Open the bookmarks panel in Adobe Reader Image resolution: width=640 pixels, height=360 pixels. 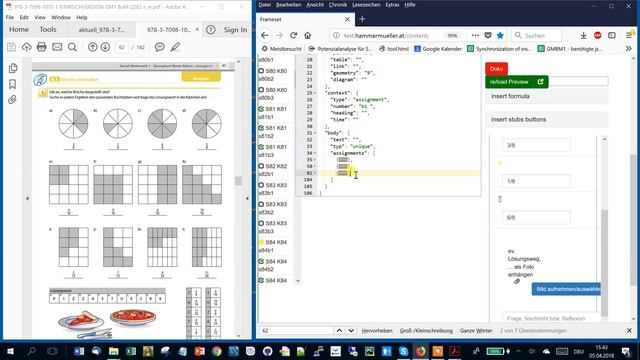point(13,84)
